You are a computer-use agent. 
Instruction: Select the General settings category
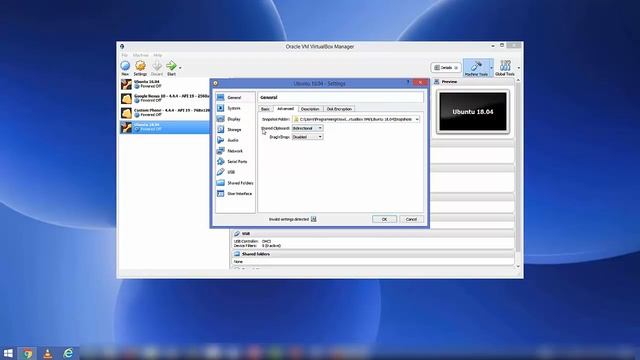click(x=235, y=98)
